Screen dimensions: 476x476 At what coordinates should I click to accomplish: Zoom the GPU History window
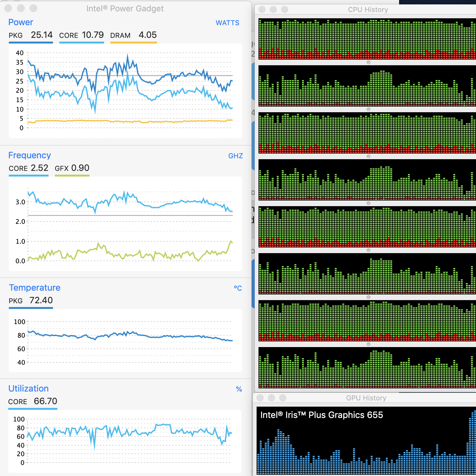coord(283,398)
